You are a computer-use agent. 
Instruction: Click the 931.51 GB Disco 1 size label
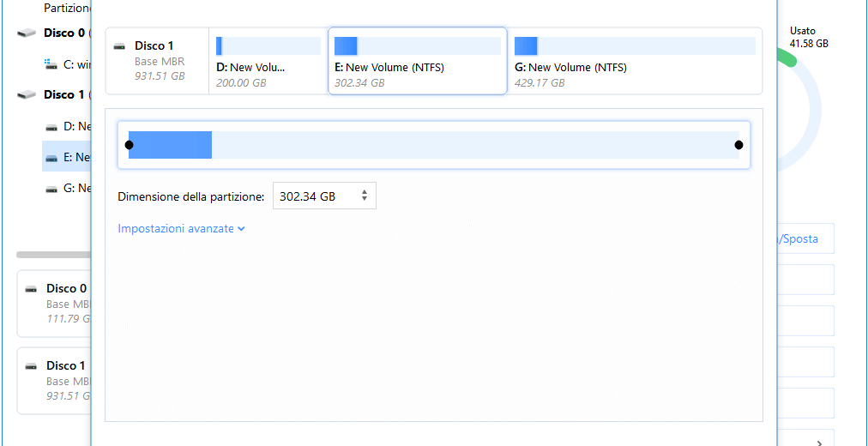click(160, 75)
